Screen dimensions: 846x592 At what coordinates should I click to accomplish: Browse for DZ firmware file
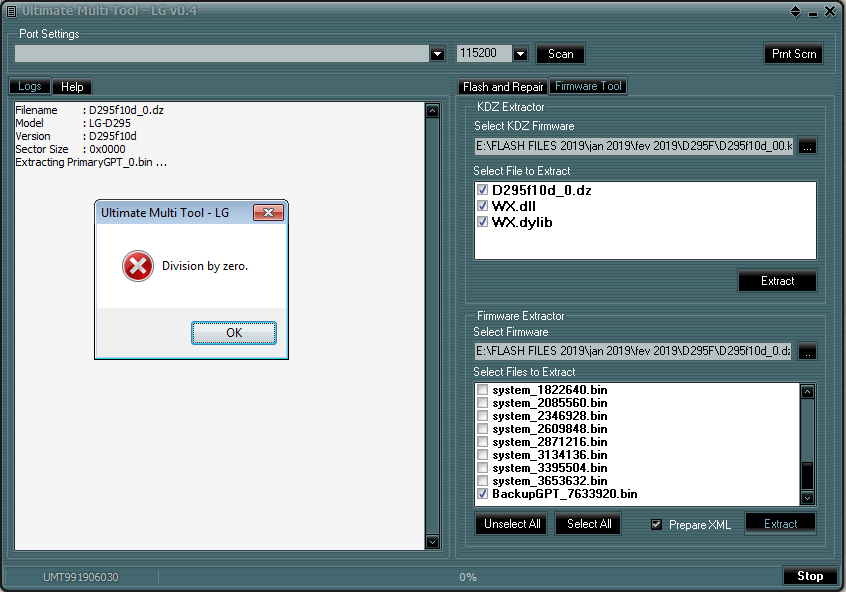tap(807, 351)
